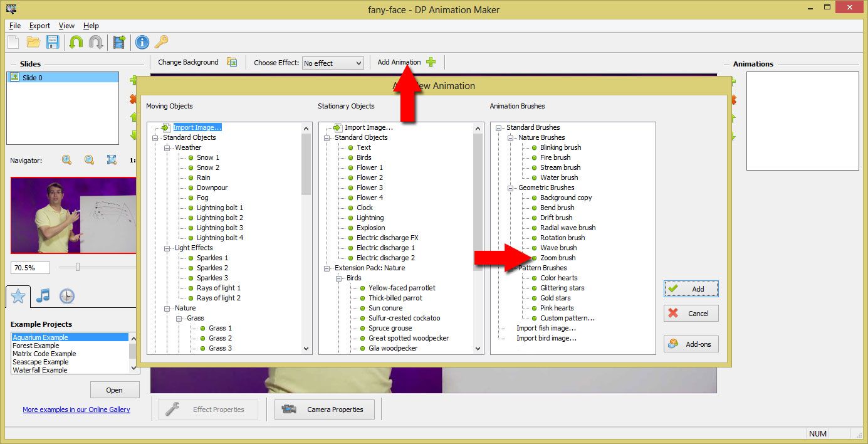Click the green bullet beside Fire brush

534,157
